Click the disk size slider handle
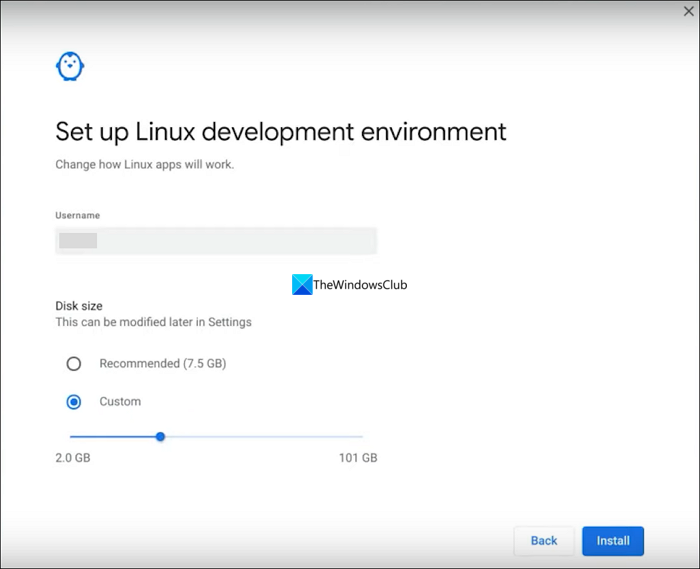 pyautogui.click(x=160, y=436)
